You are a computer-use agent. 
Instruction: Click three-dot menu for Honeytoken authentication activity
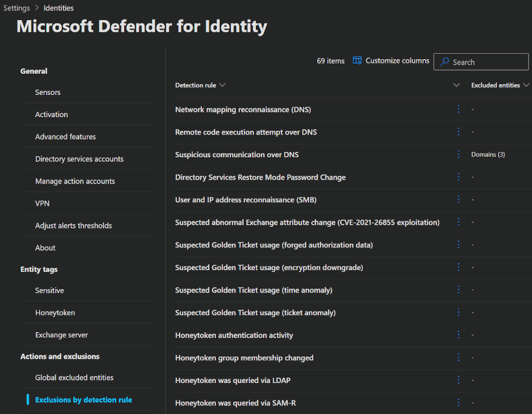tap(458, 335)
